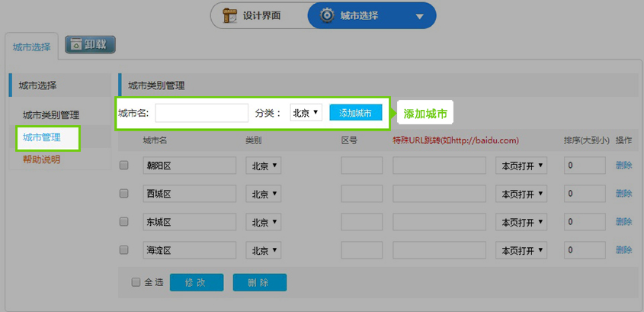The width and height of the screenshot is (644, 312).
Task: Click the 卸载 uninstall button
Action: pyautogui.click(x=90, y=45)
